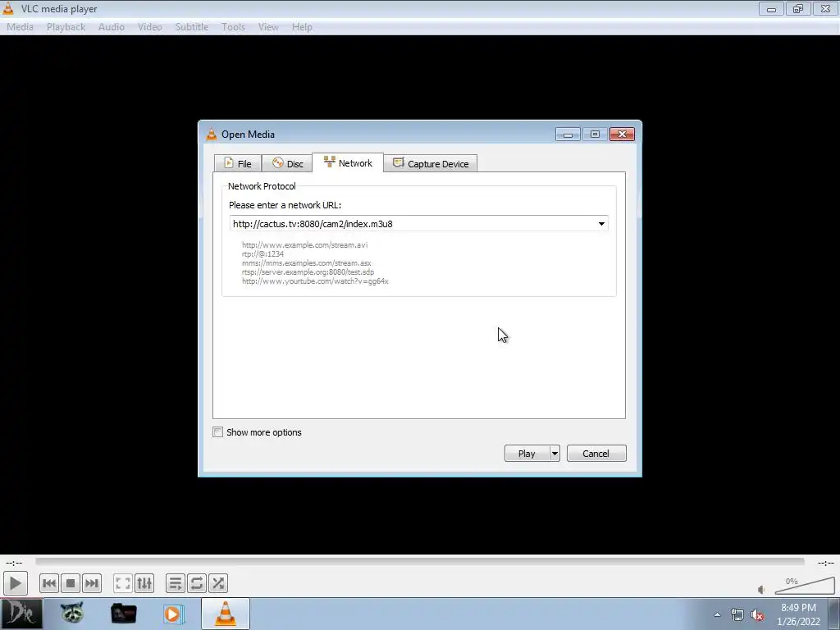Expand the Play button dropdown arrow

(x=555, y=454)
